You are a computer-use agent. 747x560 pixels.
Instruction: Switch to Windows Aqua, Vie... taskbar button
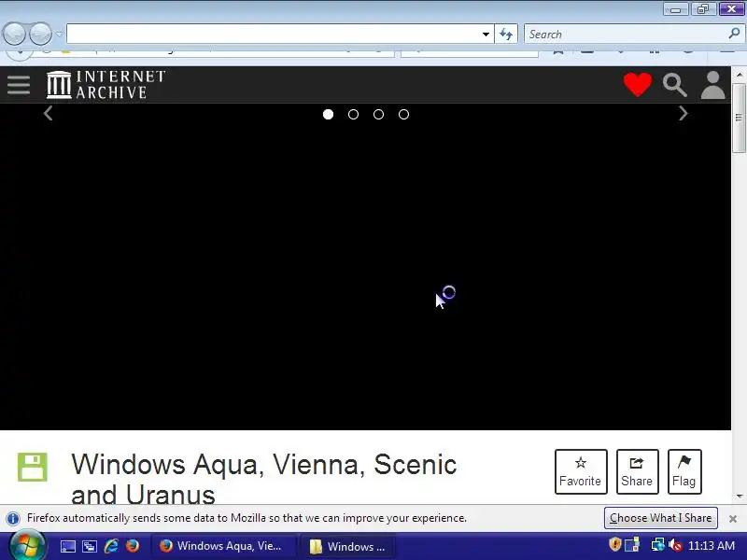pos(224,546)
